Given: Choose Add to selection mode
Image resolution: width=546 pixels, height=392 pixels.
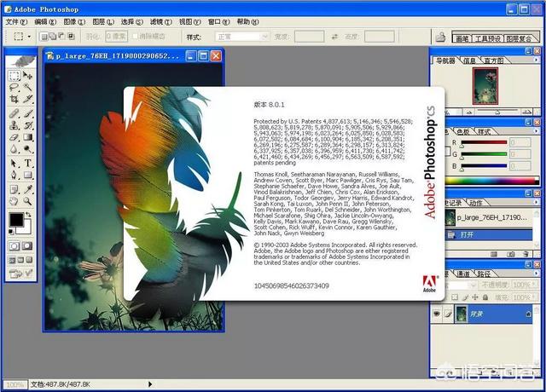Looking at the screenshot, I should point(53,36).
